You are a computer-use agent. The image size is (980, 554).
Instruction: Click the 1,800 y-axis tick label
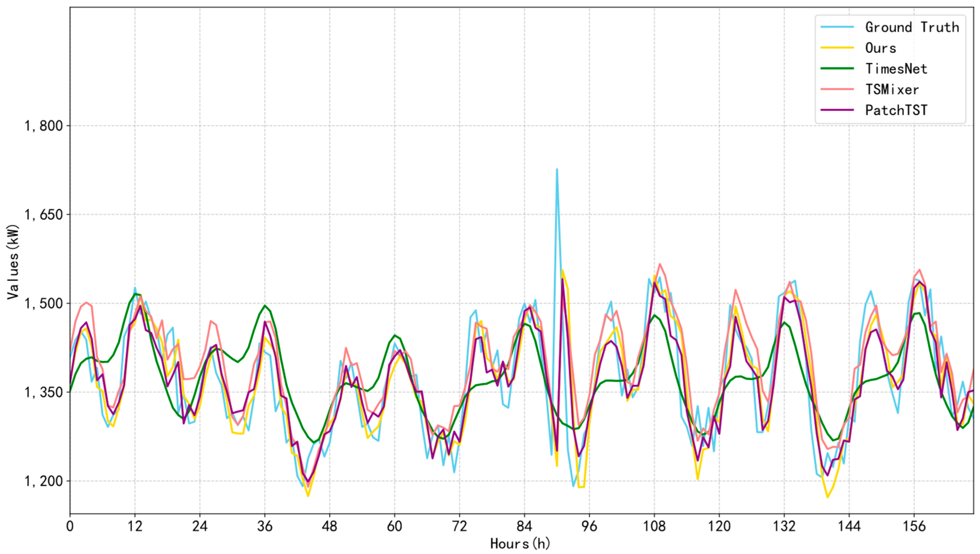tap(43, 126)
